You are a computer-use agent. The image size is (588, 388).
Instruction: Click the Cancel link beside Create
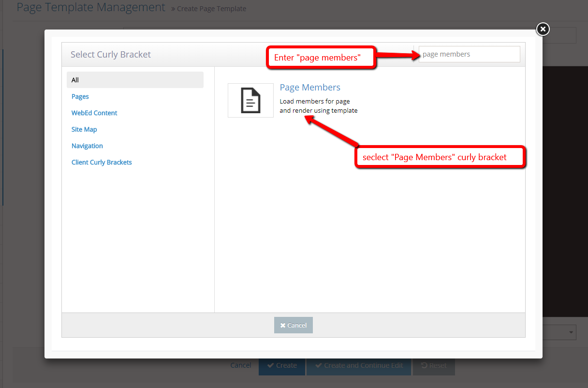pyautogui.click(x=240, y=365)
